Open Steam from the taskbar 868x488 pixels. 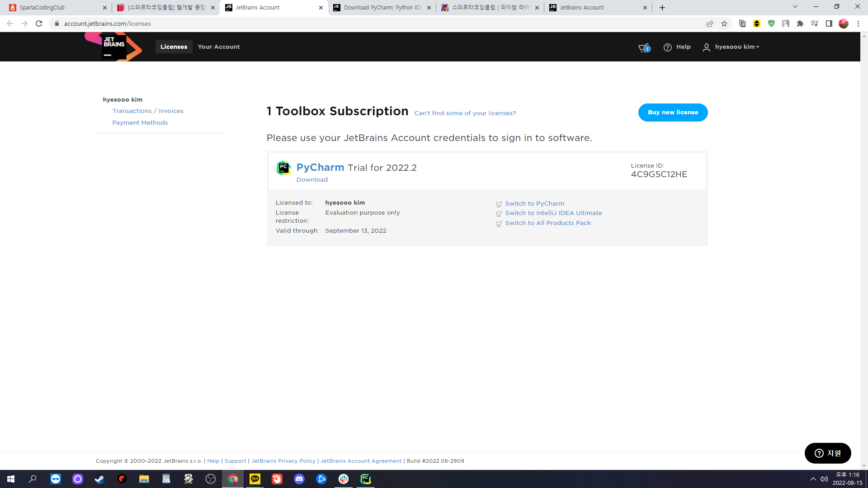99,479
